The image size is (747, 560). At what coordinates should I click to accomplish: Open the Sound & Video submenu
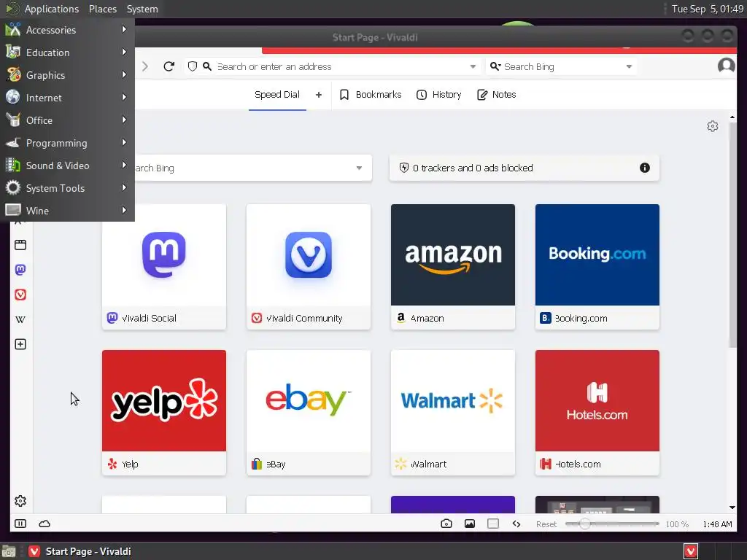66,166
